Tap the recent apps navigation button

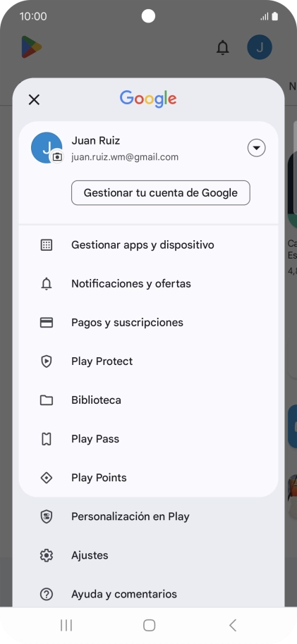66,625
